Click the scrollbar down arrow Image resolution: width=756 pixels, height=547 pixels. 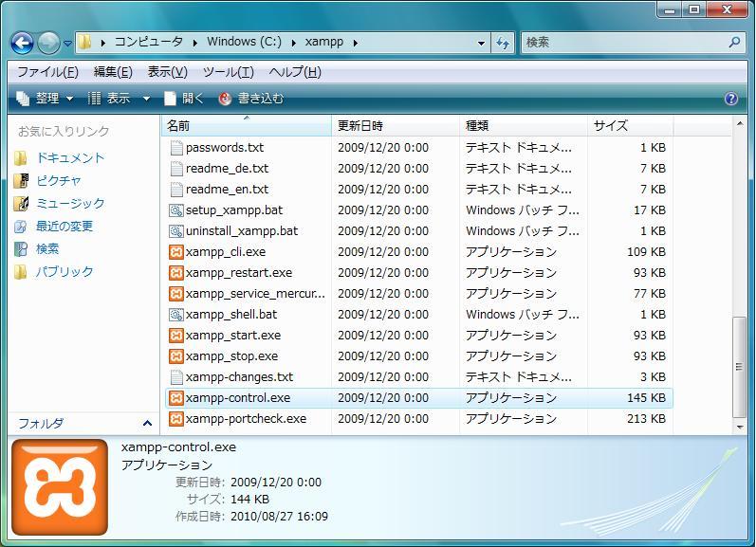click(739, 427)
